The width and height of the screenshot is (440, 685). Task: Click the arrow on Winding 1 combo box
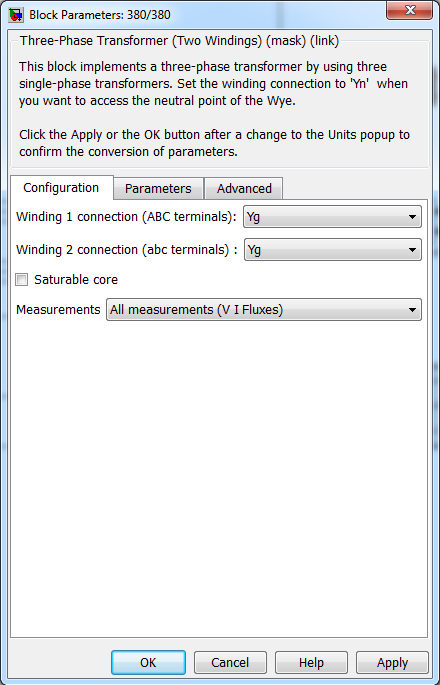coord(412,217)
